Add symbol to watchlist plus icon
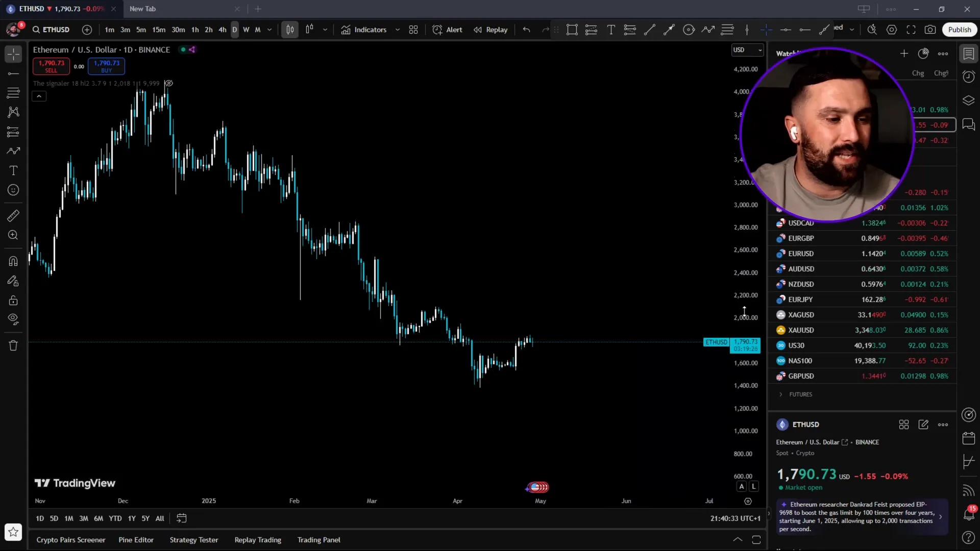The height and width of the screenshot is (551, 980). pyautogui.click(x=904, y=54)
